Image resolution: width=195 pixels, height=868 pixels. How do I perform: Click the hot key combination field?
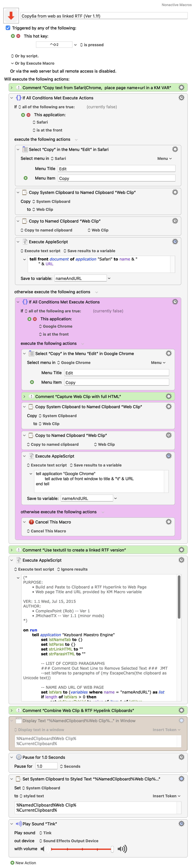54,45
